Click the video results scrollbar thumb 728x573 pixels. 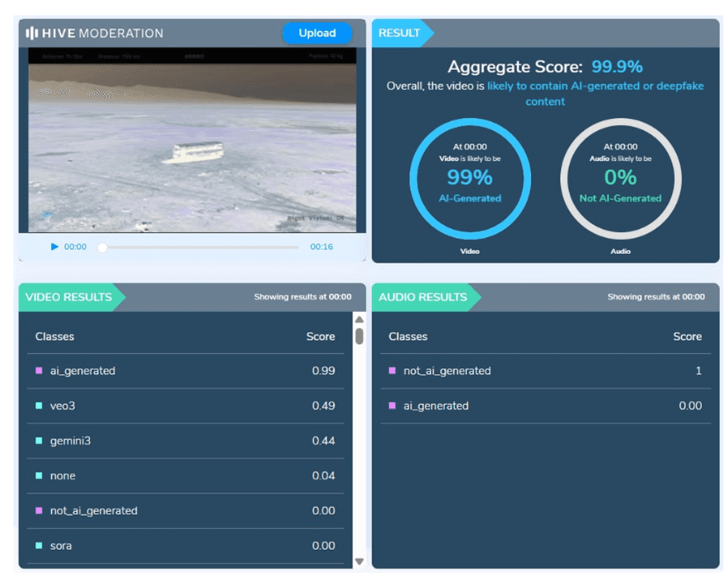[x=360, y=336]
